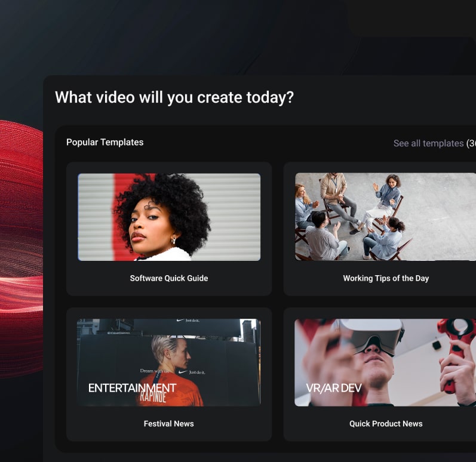Click the Working Tips of the Day label
The image size is (476, 462).
(386, 278)
